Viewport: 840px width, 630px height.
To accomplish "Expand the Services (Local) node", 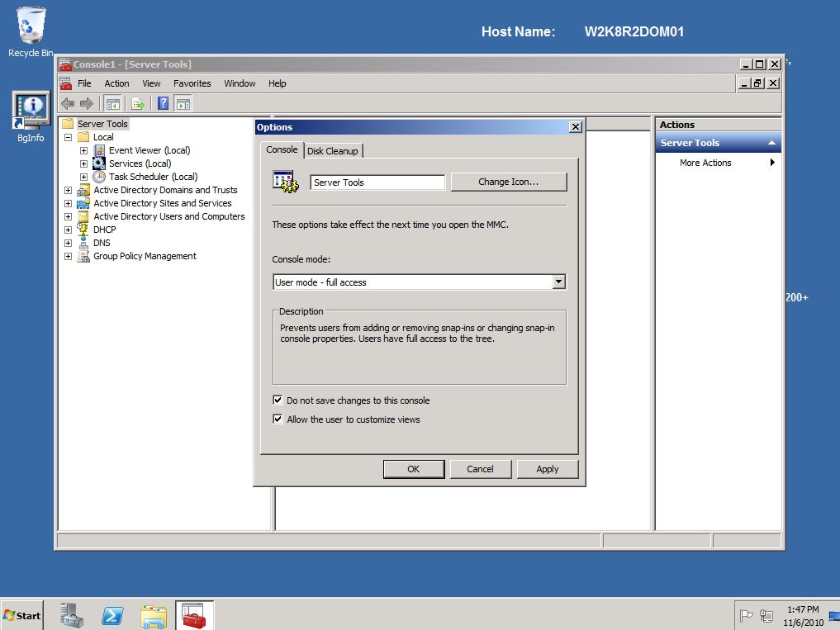I will [83, 163].
